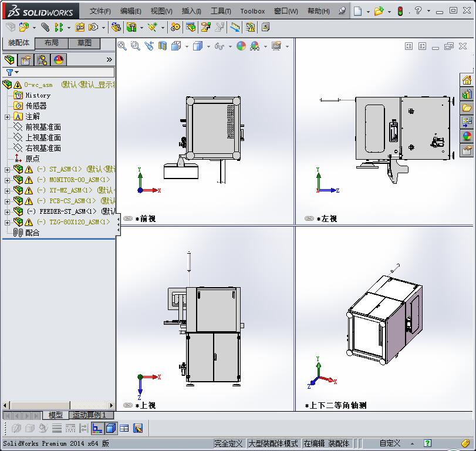Screen dimensions: 476x451
Task: Click the Show Hidden Components icon
Action: (x=116, y=28)
